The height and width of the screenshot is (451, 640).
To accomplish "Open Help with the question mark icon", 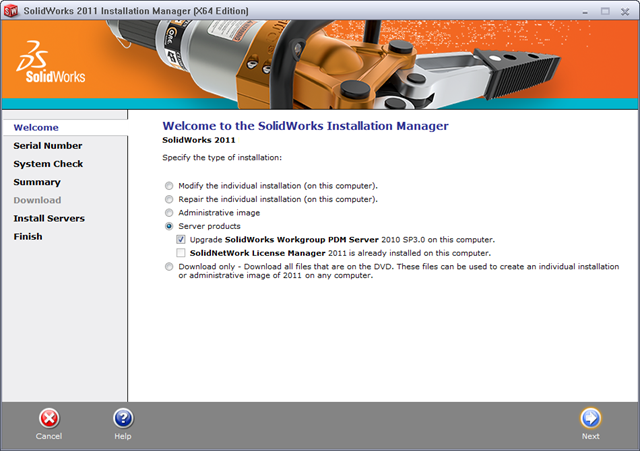I will [x=123, y=418].
